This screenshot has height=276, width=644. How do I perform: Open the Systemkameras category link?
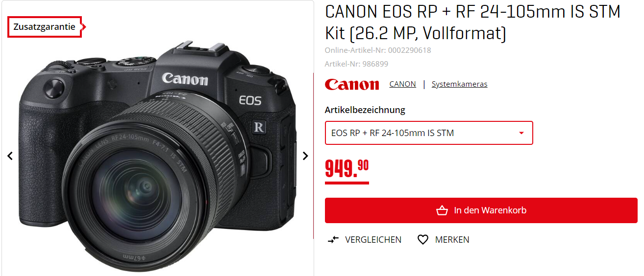click(459, 84)
